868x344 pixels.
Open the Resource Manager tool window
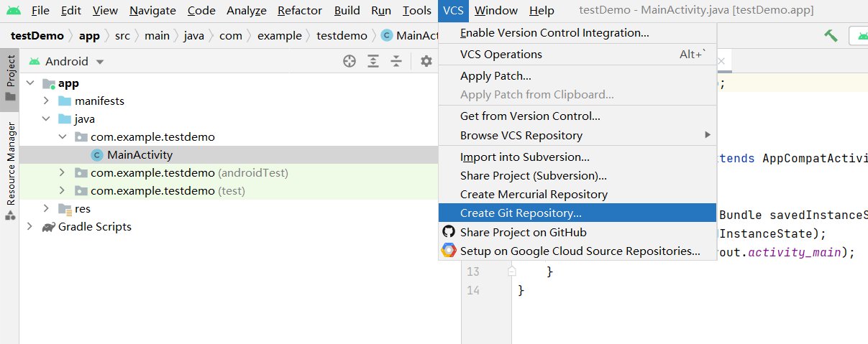pyautogui.click(x=10, y=171)
